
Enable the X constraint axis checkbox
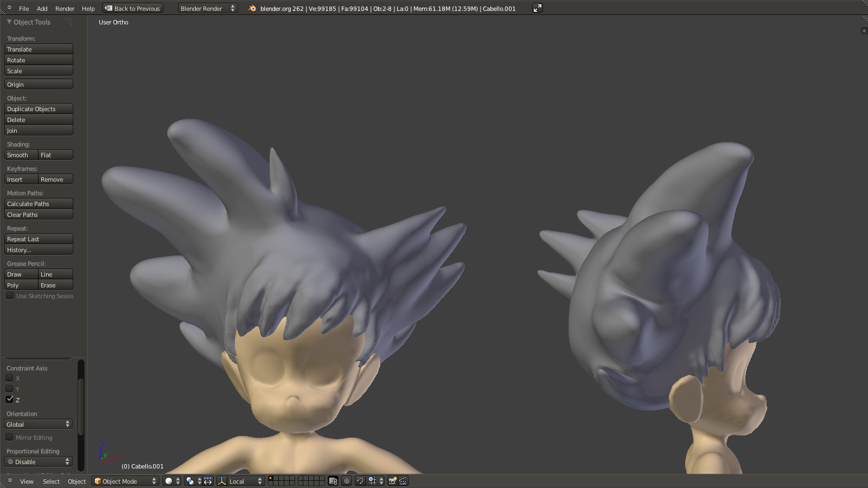point(10,378)
